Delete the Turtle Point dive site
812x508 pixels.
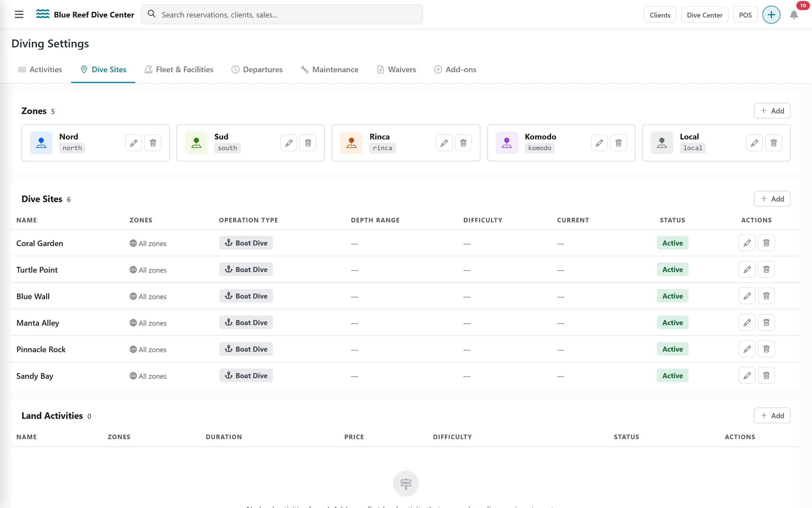point(766,270)
